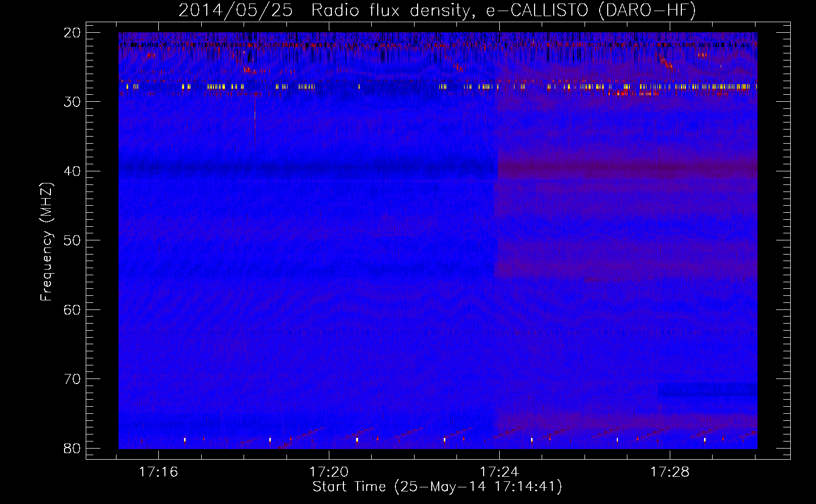Click the 17:24 time tick label
This screenshot has height=504, width=816.
500,472
